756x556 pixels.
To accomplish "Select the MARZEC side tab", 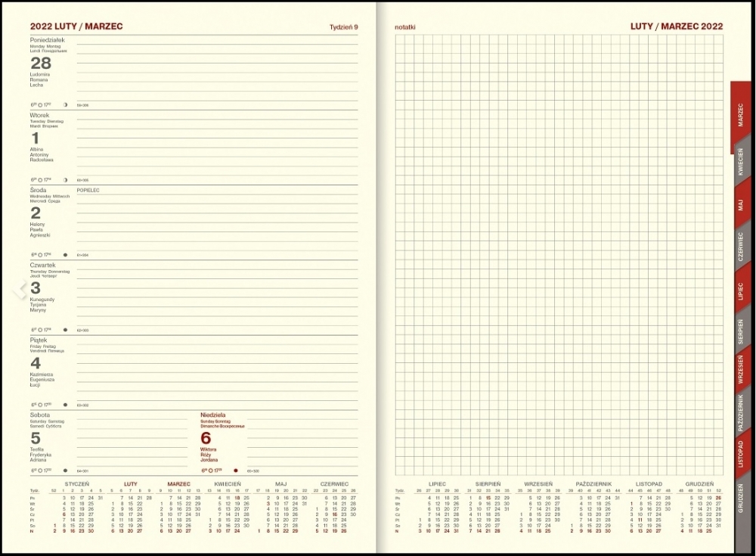I will click(741, 115).
